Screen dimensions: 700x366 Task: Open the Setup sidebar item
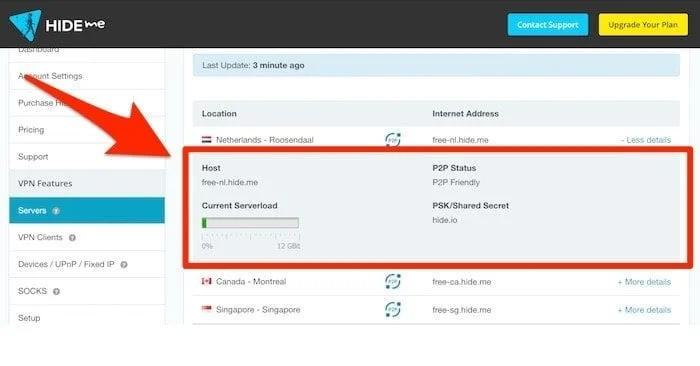[x=87, y=315]
